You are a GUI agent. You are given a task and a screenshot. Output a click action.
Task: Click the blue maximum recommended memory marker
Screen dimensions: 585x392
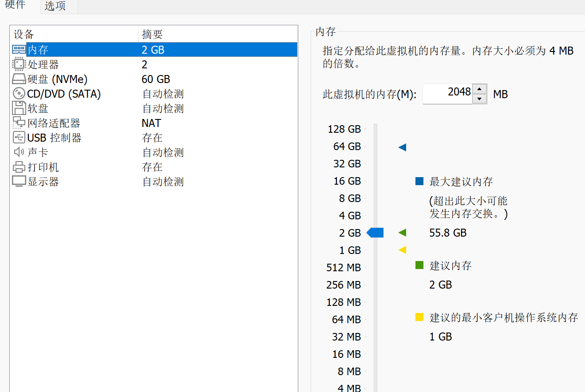click(402, 147)
